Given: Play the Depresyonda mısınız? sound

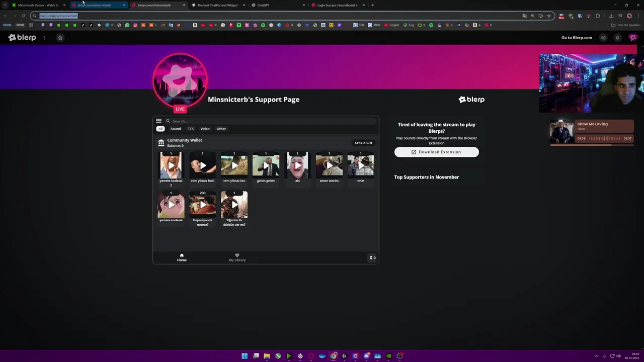Looking at the screenshot, I should click(203, 205).
